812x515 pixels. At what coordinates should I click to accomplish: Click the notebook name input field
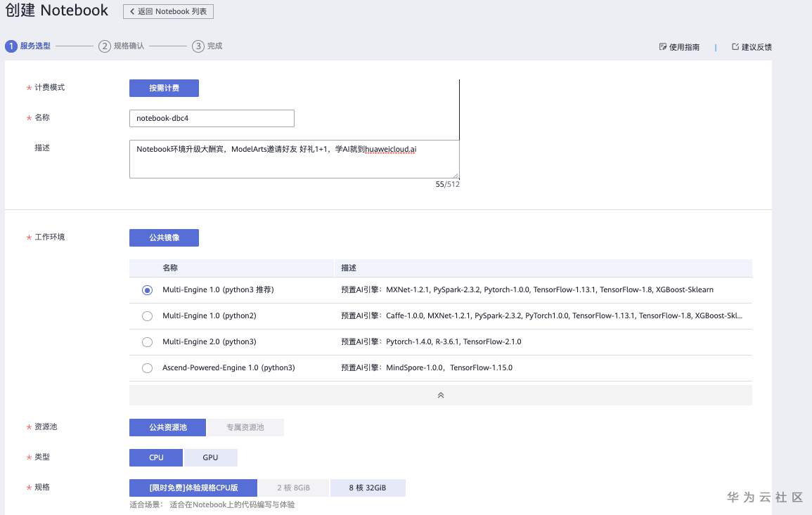212,119
